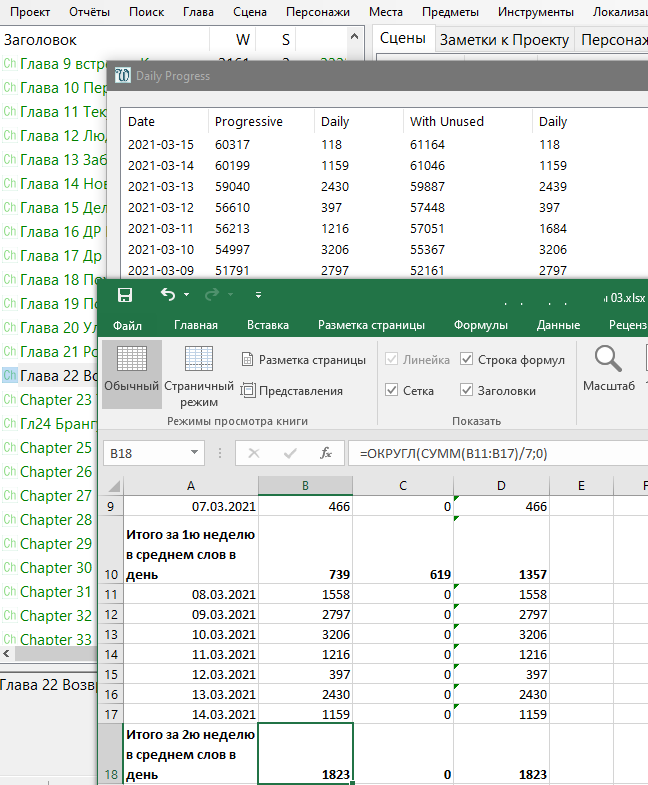
Task: Open the Персонажи menu
Action: pyautogui.click(x=318, y=12)
